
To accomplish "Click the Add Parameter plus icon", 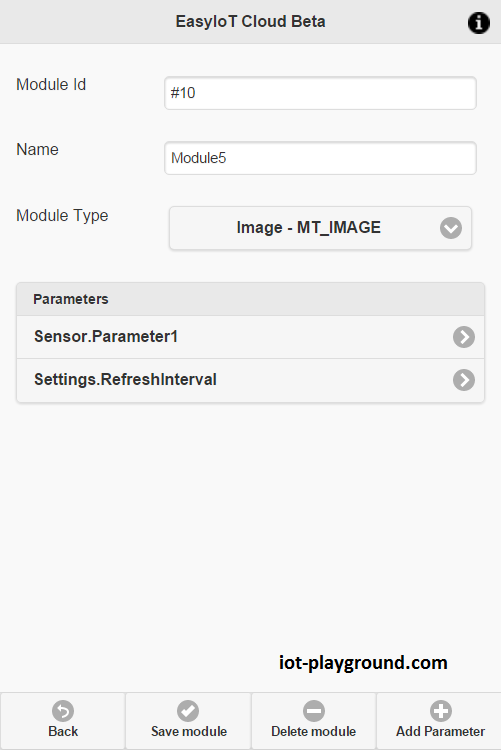I will point(440,711).
